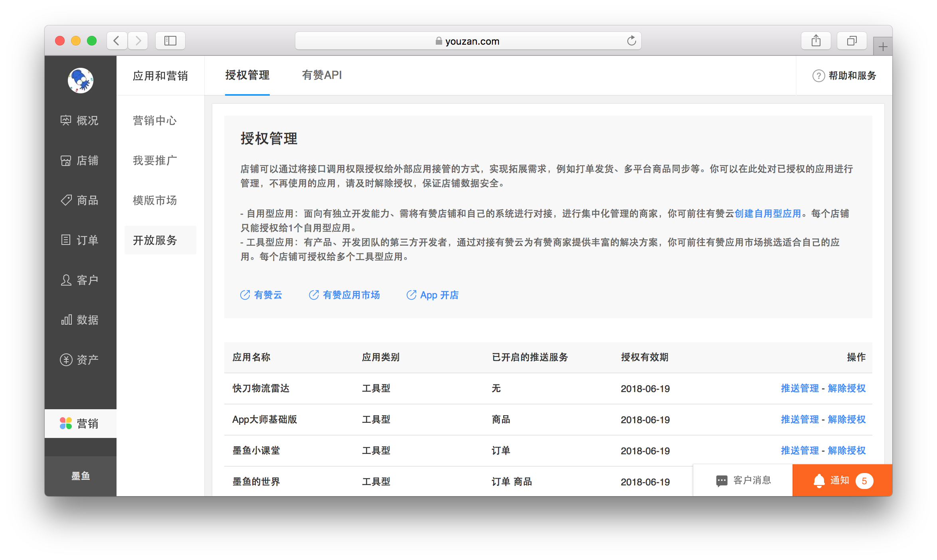This screenshot has width=937, height=560.
Task: Open 客户 customers section in sidebar
Action: point(80,280)
